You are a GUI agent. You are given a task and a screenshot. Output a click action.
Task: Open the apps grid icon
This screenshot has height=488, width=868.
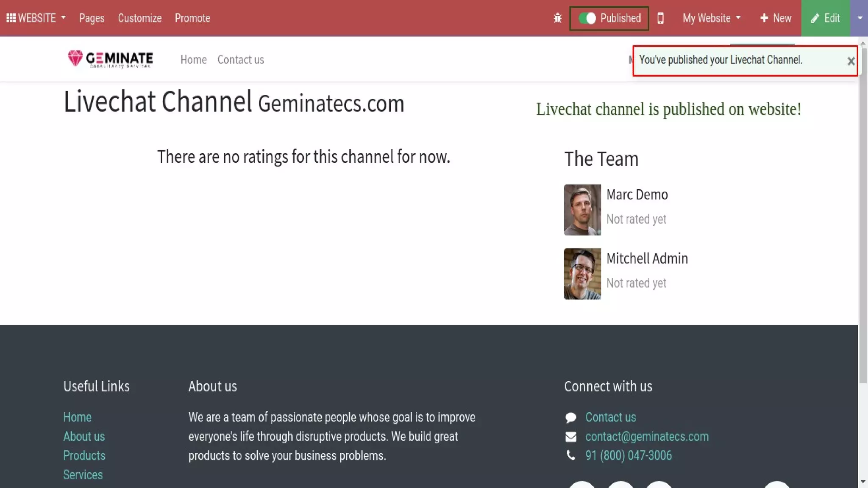point(11,18)
